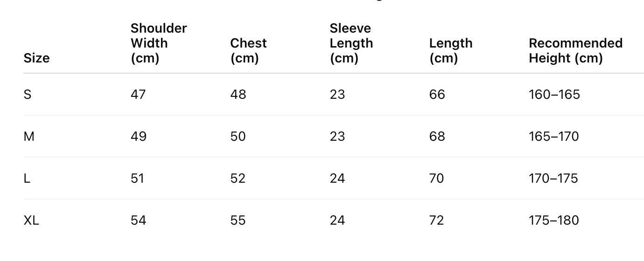
Task: Select the M size row label
Action: [29, 137]
